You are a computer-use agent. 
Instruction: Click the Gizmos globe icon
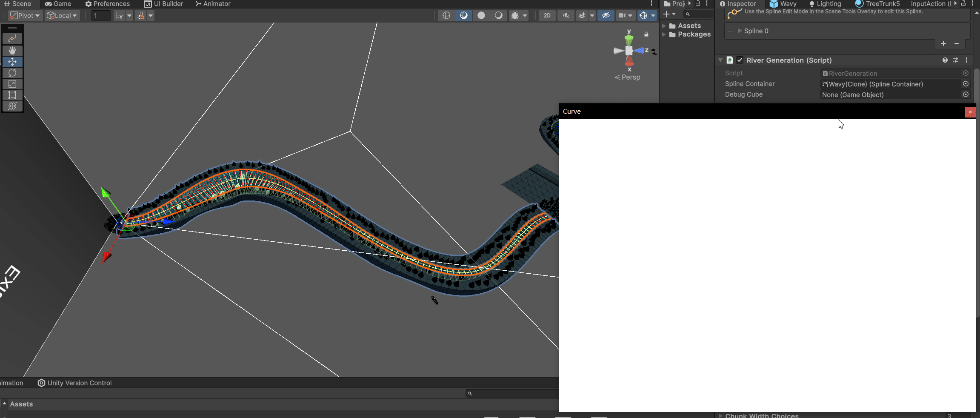click(643, 15)
